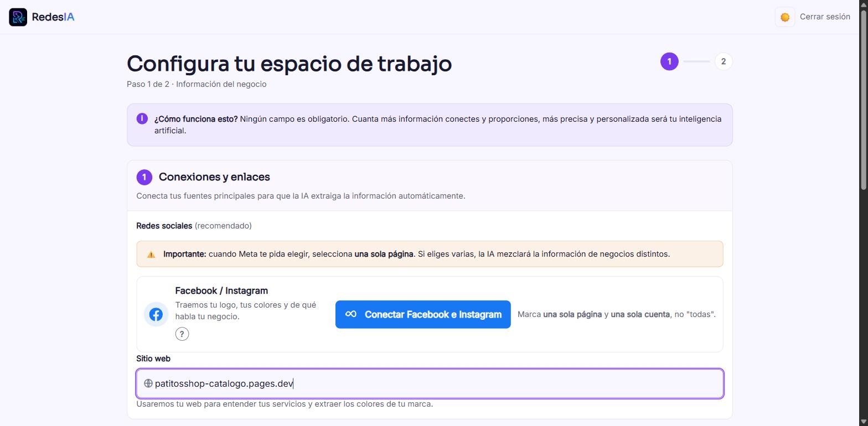This screenshot has height=426, width=868.
Task: Click the 'Sitio web' field label
Action: coord(153,359)
